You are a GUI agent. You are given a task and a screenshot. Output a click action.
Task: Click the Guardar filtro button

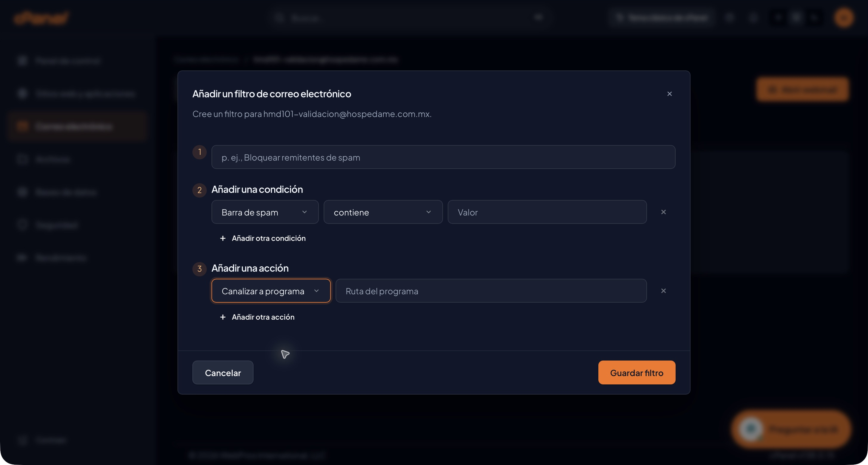tap(637, 372)
